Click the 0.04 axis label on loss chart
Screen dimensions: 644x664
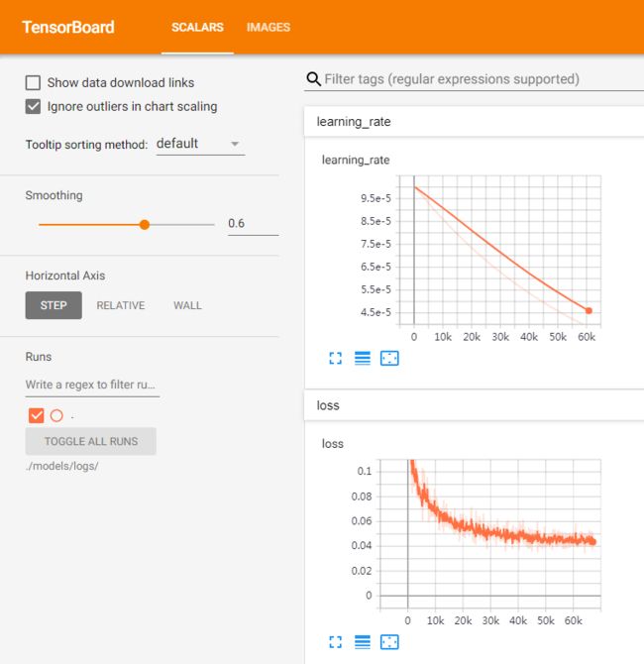point(362,545)
